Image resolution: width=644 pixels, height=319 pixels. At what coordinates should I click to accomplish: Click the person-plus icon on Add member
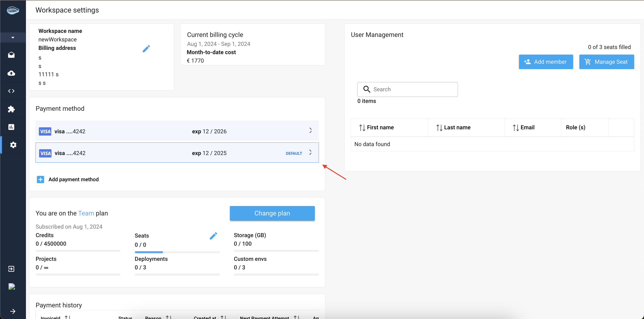[x=527, y=62]
